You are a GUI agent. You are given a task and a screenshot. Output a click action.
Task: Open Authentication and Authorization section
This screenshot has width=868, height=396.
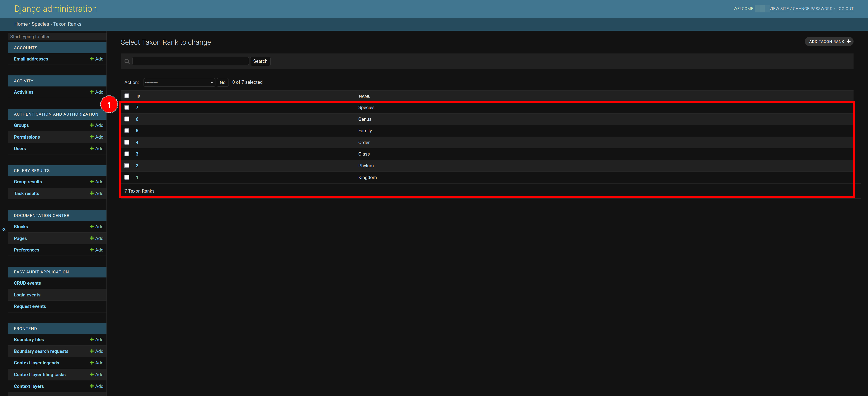point(56,114)
